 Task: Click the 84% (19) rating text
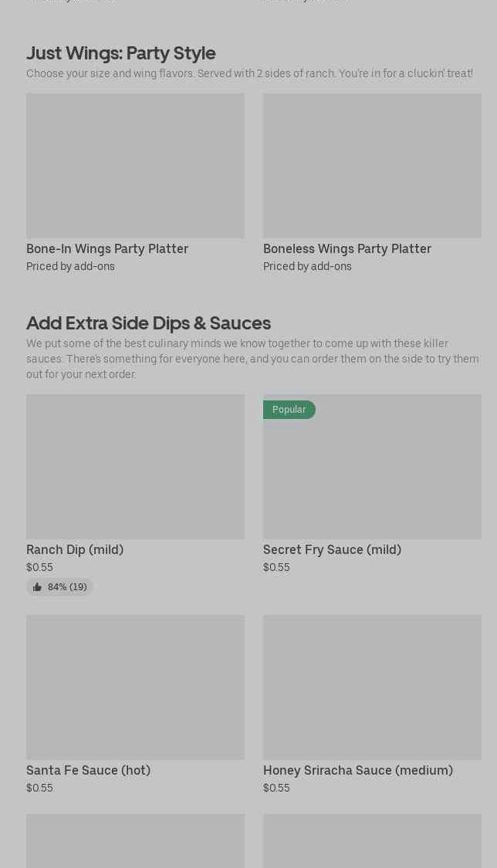[x=67, y=587]
